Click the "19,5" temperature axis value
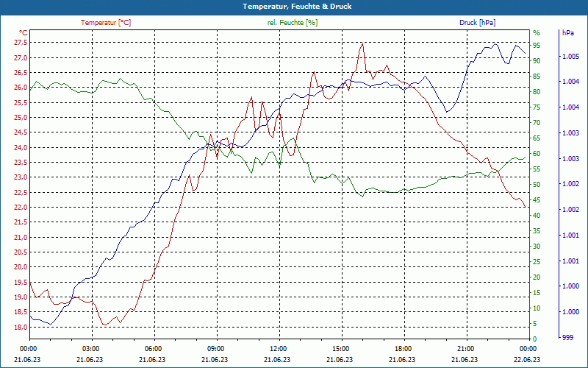Viewport: 588px width, 368px height. (x=21, y=282)
